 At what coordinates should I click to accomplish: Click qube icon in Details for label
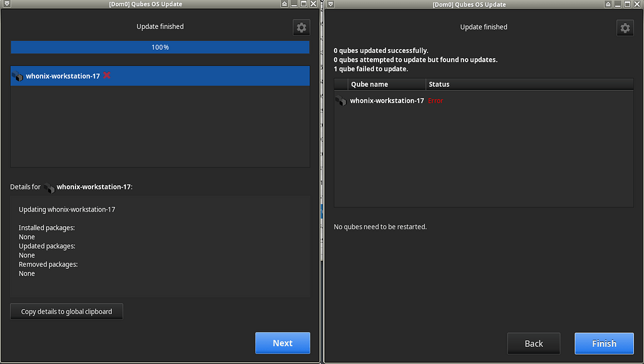pos(49,188)
